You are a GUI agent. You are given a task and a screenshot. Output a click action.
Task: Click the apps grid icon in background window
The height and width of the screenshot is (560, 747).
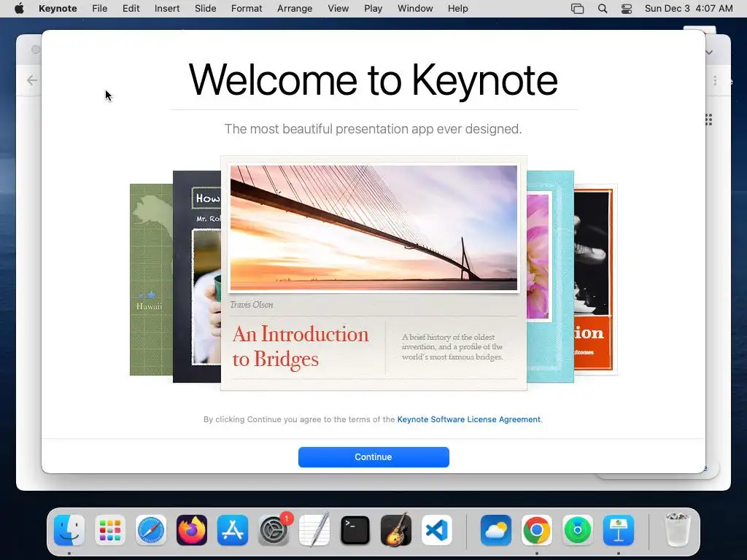click(709, 120)
